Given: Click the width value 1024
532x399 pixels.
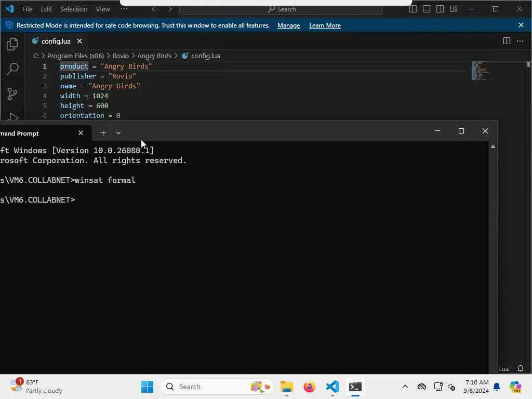Looking at the screenshot, I should point(100,96).
